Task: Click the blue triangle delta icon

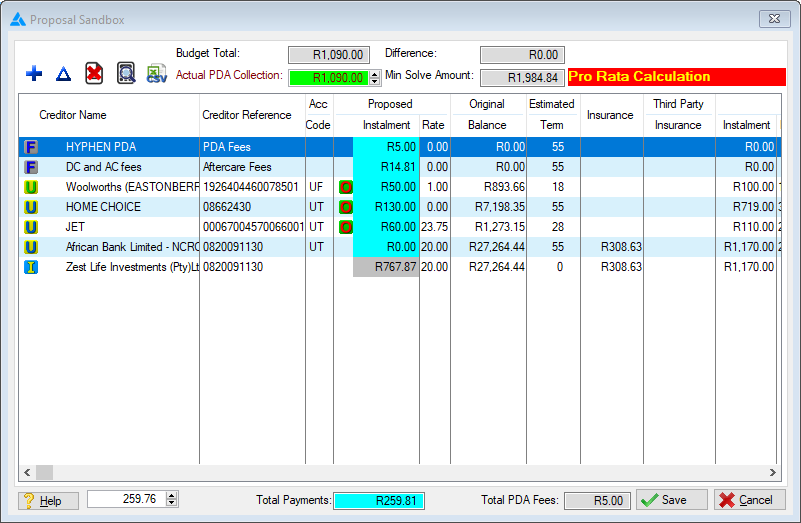Action: click(x=63, y=74)
